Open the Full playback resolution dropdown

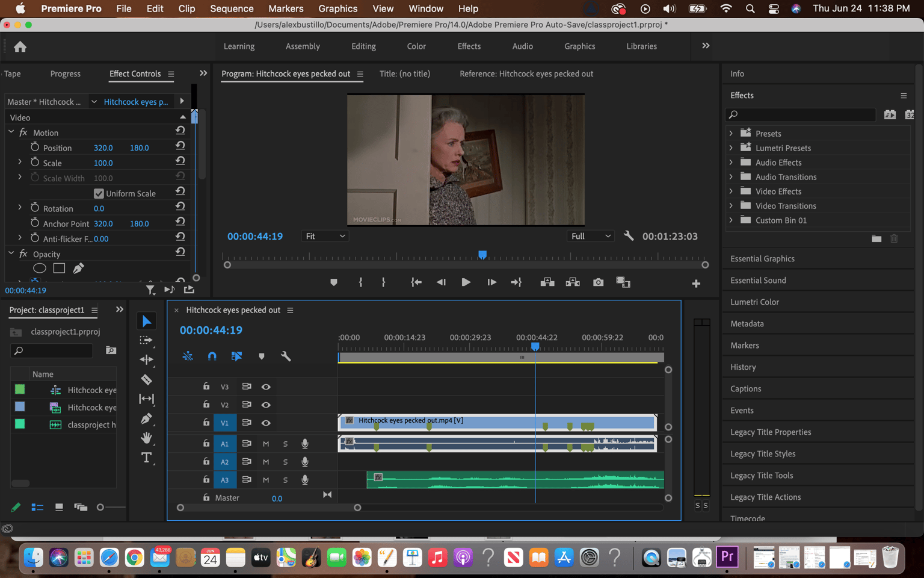click(590, 236)
